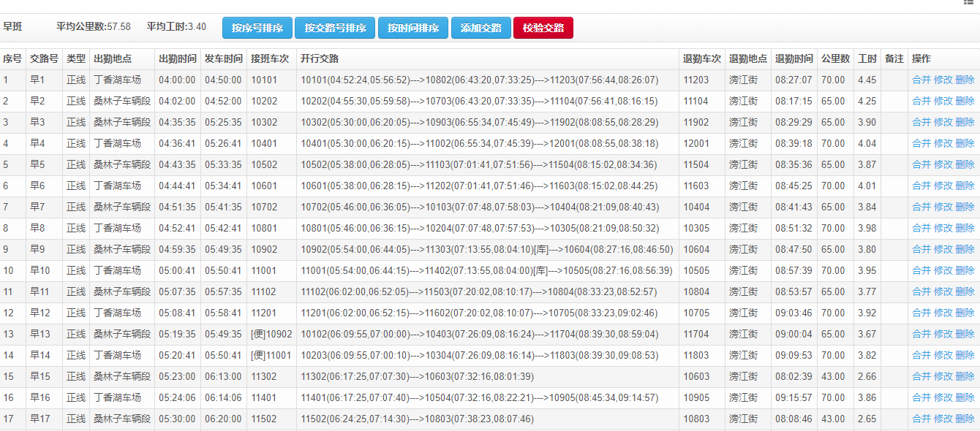Click the 接班车次 cell showing [便]10902
Screen dimensions: 980x431
click(271, 335)
